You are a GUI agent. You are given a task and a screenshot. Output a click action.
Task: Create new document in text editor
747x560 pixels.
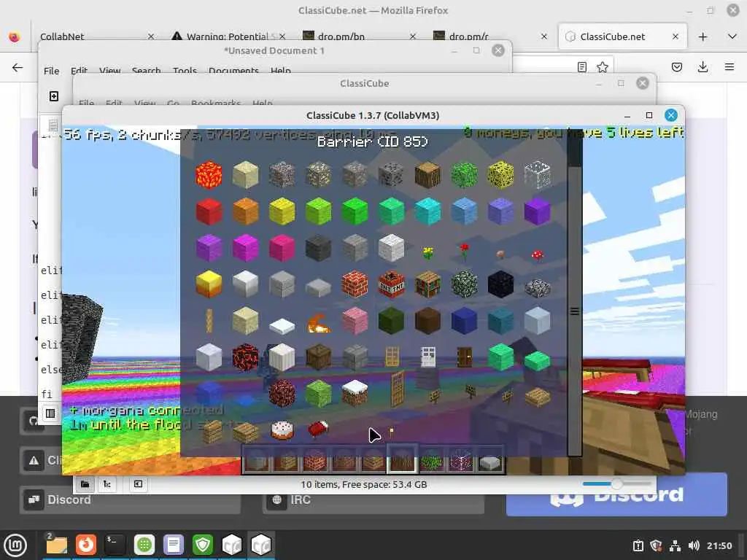pyautogui.click(x=54, y=96)
